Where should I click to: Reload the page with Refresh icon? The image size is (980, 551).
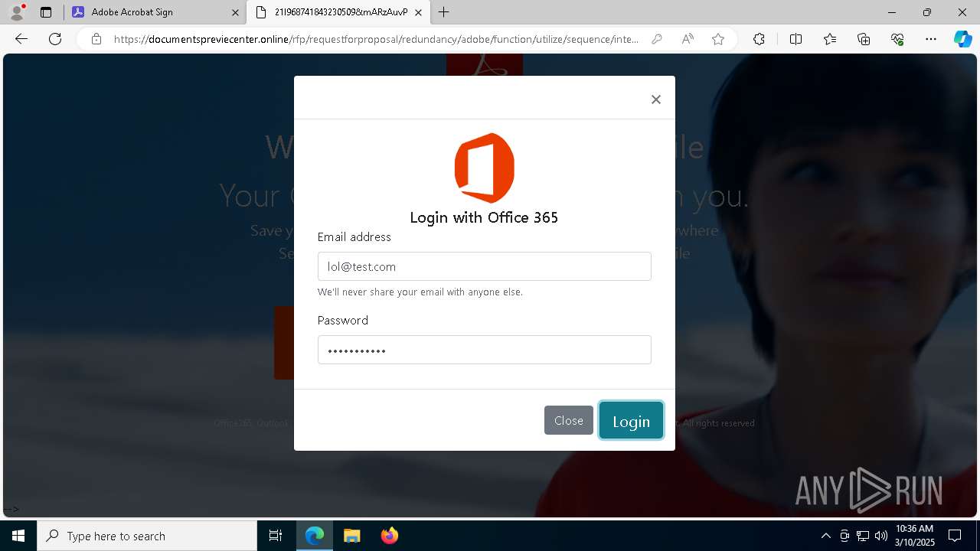point(55,39)
